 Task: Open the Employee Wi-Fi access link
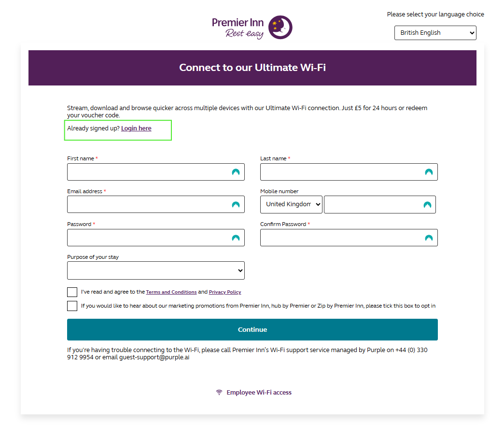259,392
